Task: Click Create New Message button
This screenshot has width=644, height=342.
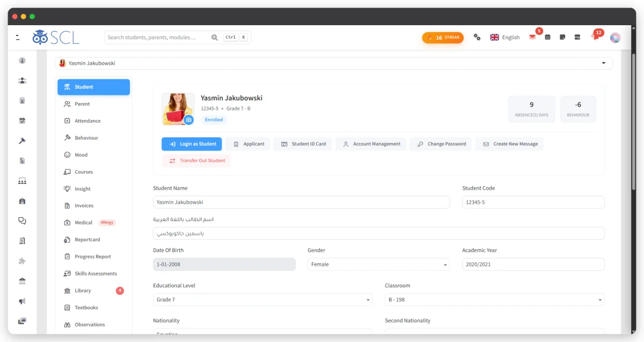Action: tap(509, 144)
